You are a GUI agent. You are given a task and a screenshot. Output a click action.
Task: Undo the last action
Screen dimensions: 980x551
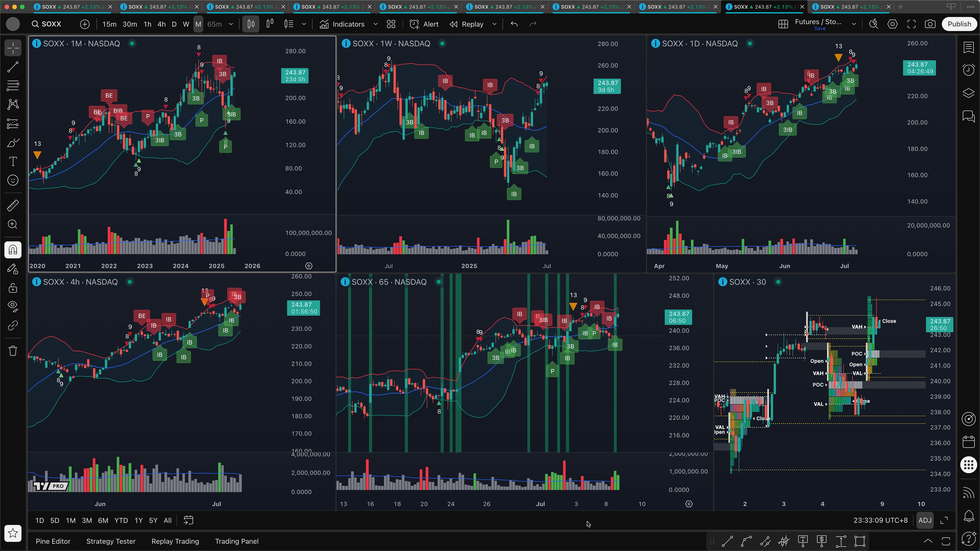point(514,24)
